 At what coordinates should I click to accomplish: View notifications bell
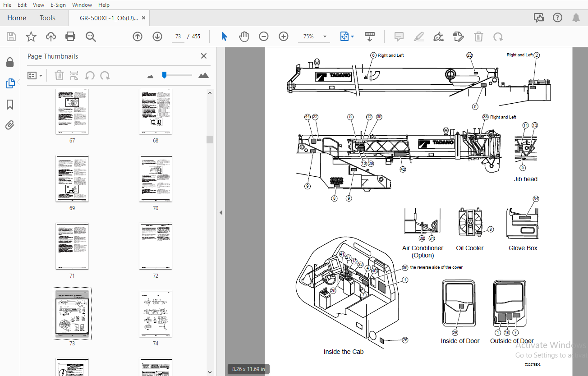pyautogui.click(x=576, y=18)
